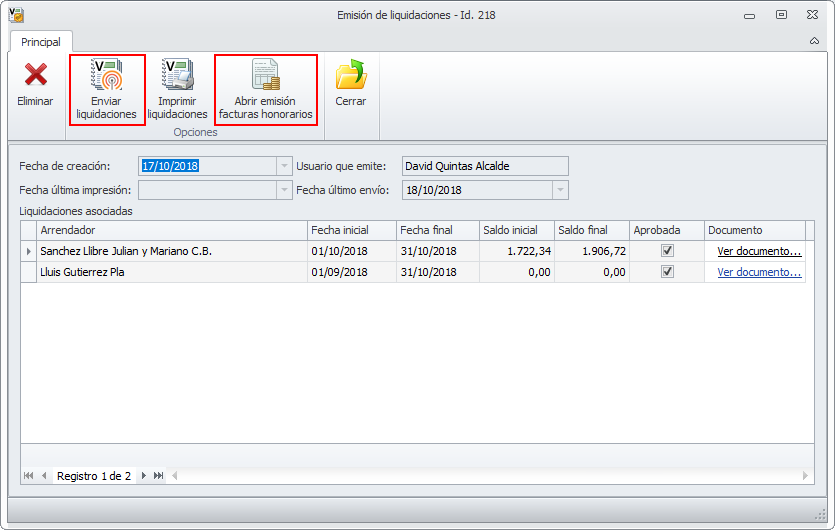Sort by Fecha inicial column header
The height and width of the screenshot is (530, 835).
(x=351, y=230)
